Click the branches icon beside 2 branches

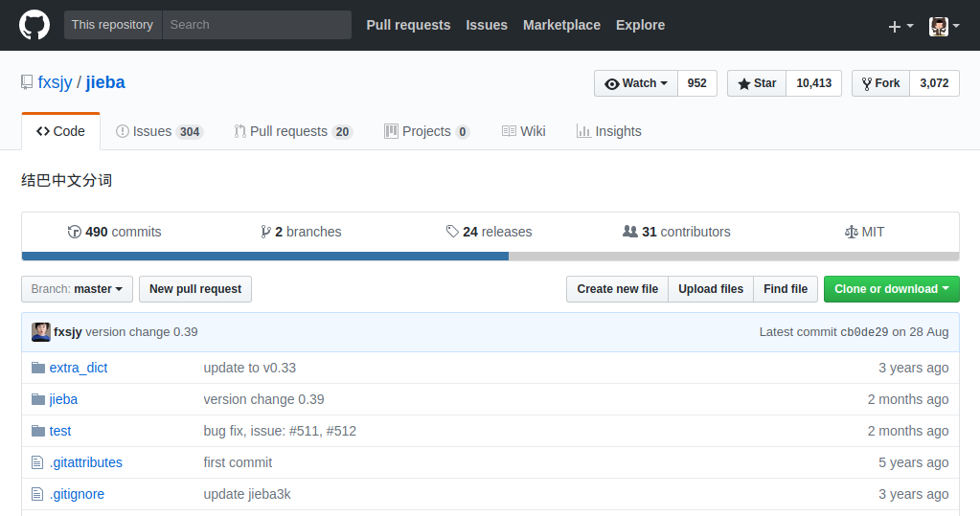click(265, 232)
